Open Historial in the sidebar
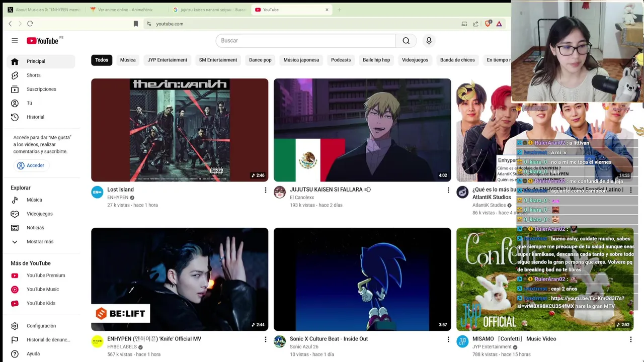Screen dimensions: 644x362 (x=41, y=117)
